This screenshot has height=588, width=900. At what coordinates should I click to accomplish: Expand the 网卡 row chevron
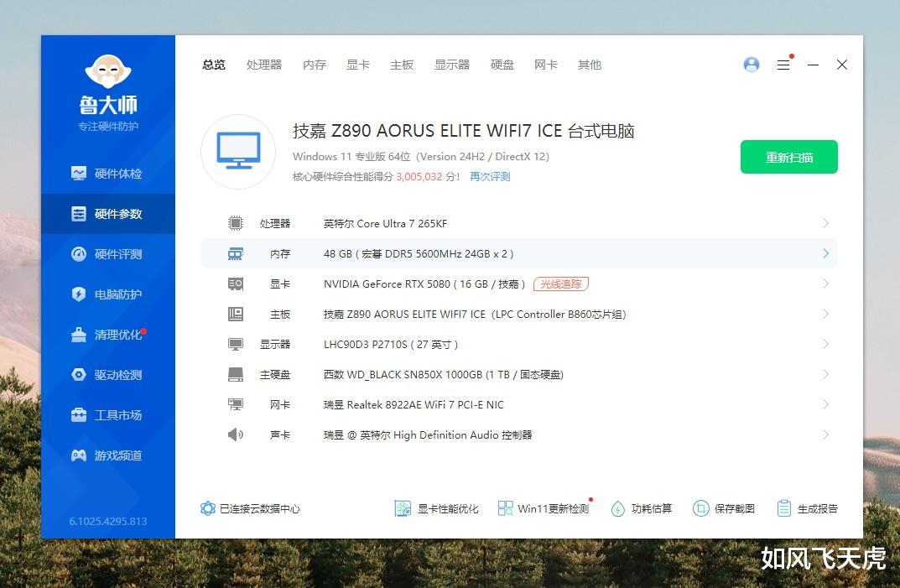pos(825,404)
